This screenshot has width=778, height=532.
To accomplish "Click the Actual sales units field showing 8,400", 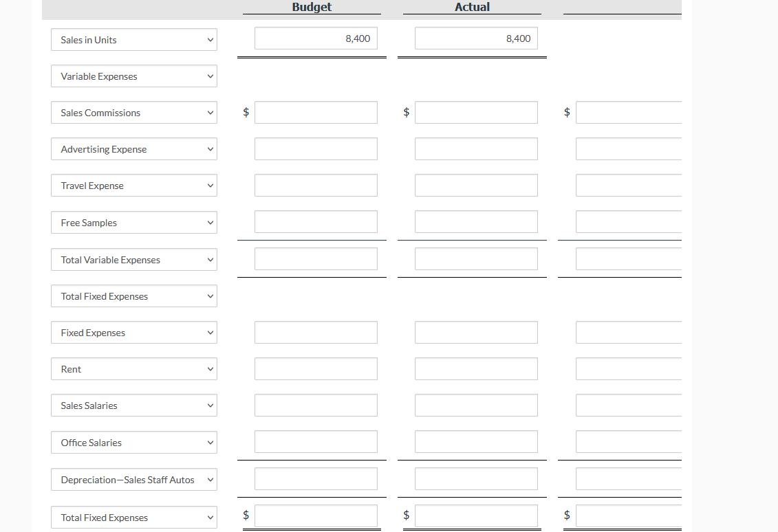I will pos(476,38).
